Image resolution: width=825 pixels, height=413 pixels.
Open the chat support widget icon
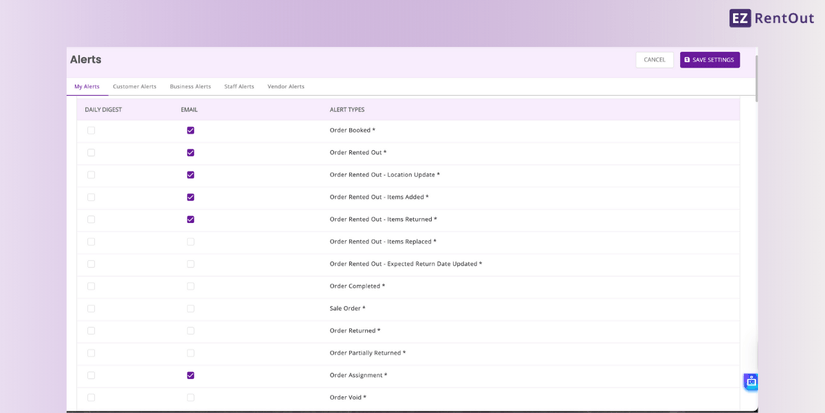750,381
